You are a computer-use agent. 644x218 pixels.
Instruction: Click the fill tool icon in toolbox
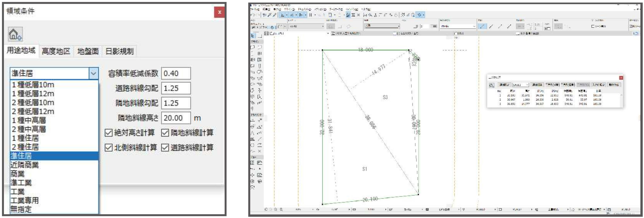pos(253,139)
